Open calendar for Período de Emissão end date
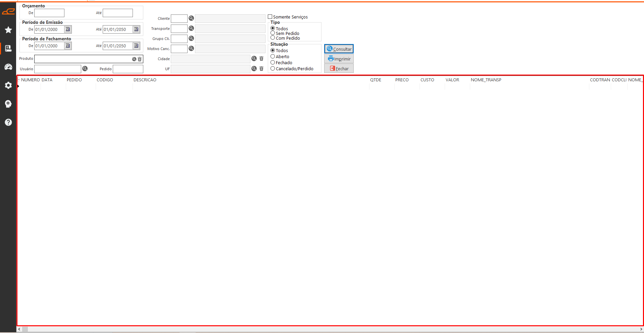Image resolution: width=644 pixels, height=333 pixels. 136,29
